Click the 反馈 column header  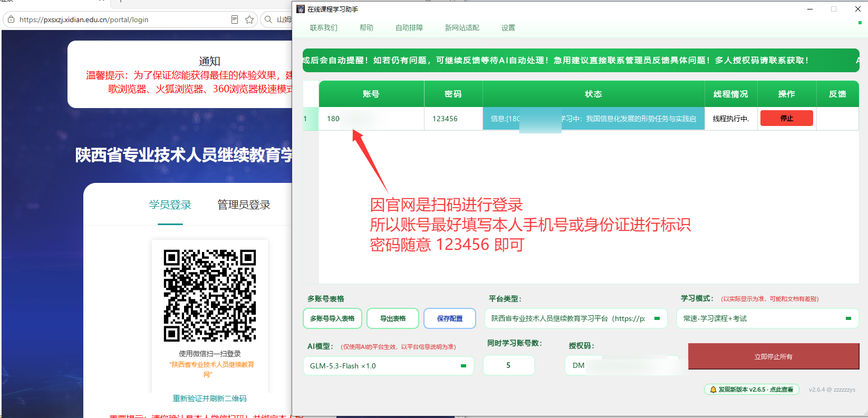(837, 94)
